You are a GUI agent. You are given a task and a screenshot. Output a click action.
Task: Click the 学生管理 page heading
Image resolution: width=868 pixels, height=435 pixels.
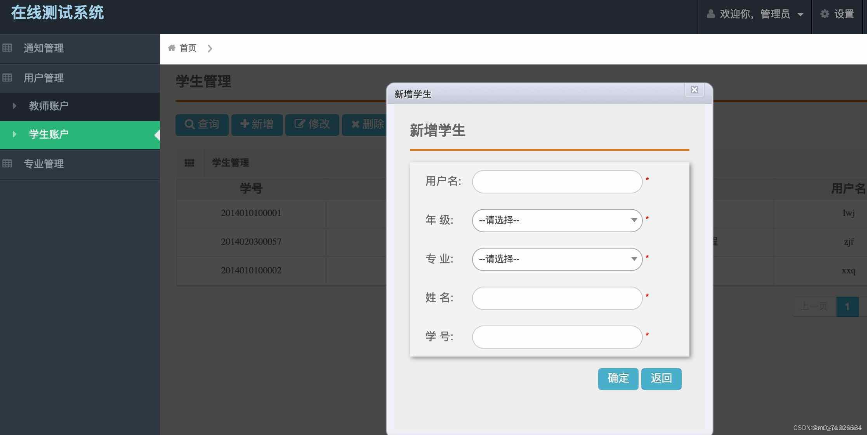[x=203, y=82]
